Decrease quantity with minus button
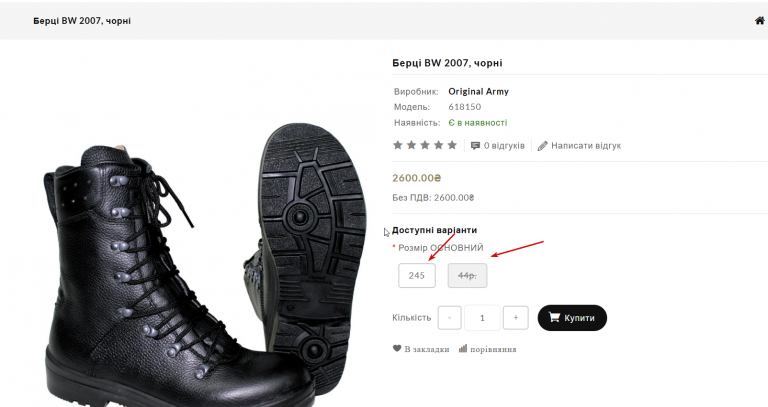This screenshot has width=768, height=407. [x=450, y=318]
